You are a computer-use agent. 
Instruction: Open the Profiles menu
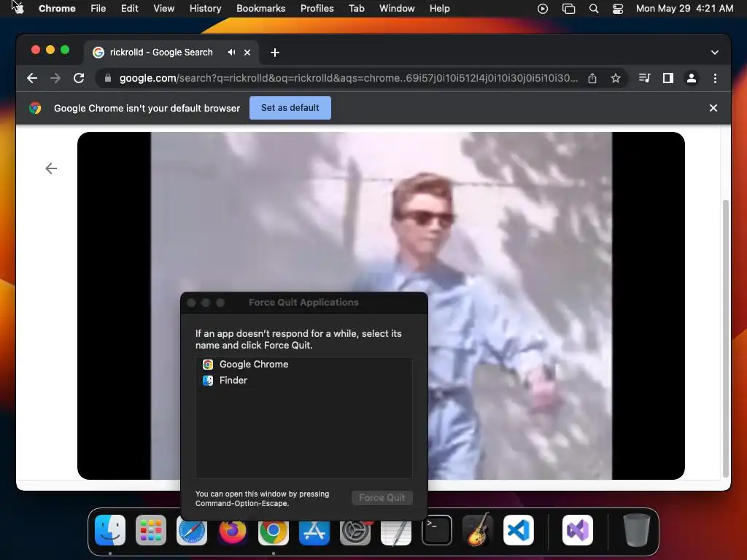pos(317,8)
